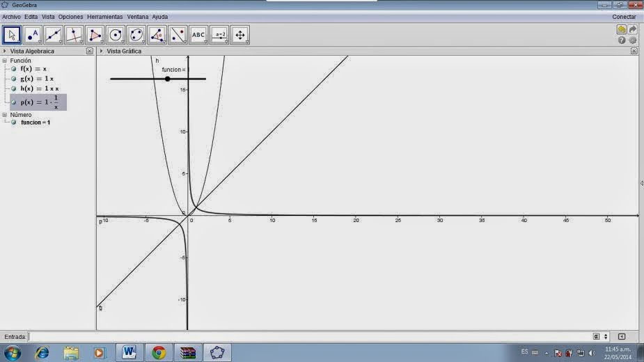Select the ABC text insertion tool
The width and height of the screenshot is (644, 362).
pyautogui.click(x=199, y=35)
